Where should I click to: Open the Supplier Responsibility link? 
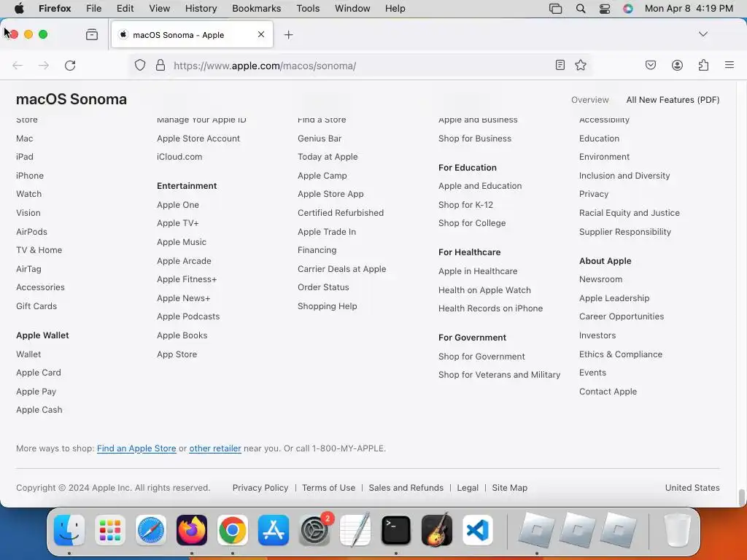pyautogui.click(x=625, y=232)
